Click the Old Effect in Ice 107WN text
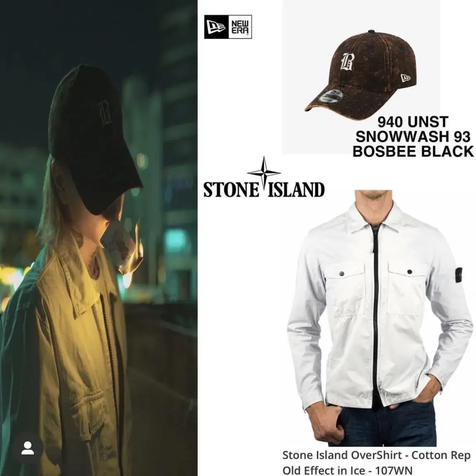The height and width of the screenshot is (476, 476). (x=347, y=470)
